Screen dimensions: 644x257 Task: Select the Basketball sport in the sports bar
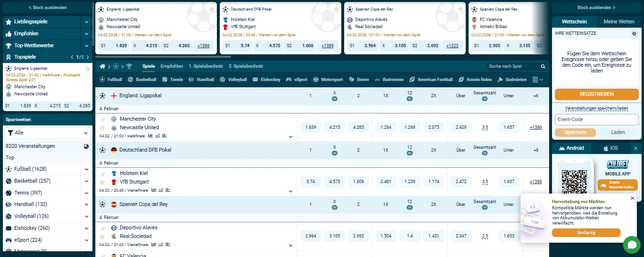(142, 80)
